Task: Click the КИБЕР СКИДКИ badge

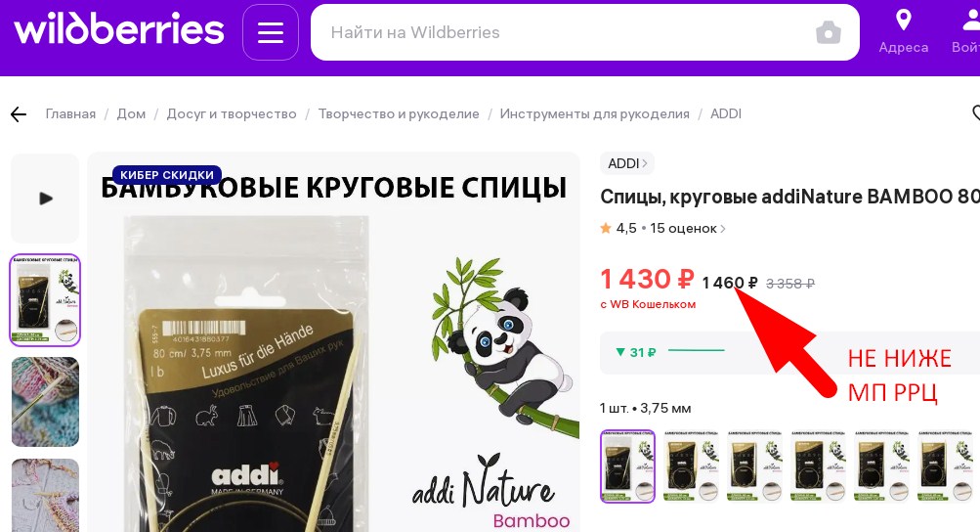Action: (x=167, y=175)
